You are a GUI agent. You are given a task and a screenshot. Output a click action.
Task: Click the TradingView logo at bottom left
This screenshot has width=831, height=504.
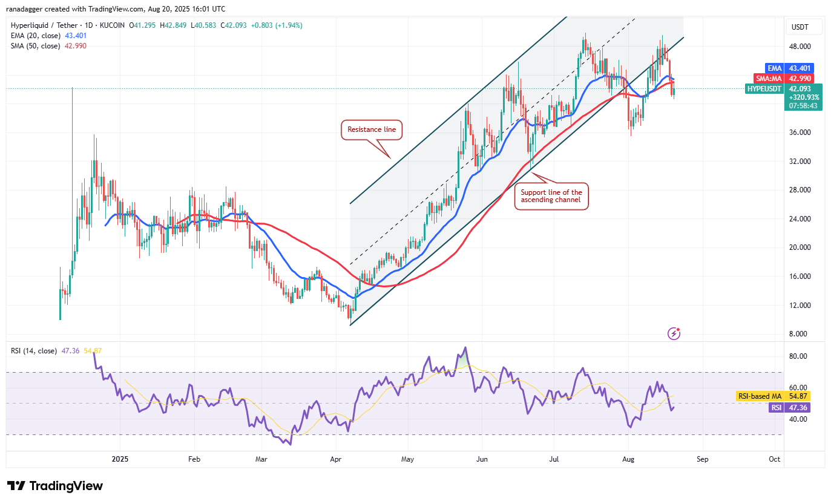(55, 486)
